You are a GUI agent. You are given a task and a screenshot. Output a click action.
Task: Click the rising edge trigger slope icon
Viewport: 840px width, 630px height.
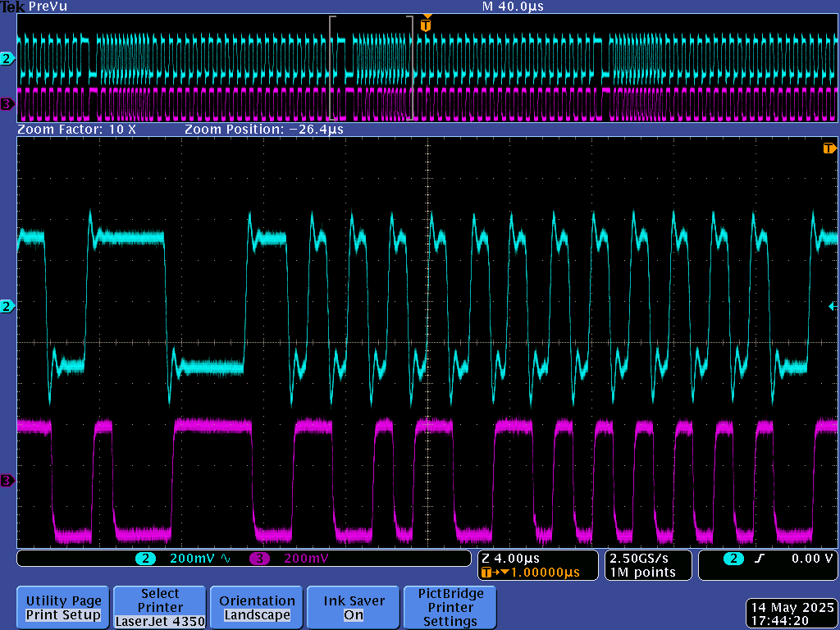(x=760, y=559)
